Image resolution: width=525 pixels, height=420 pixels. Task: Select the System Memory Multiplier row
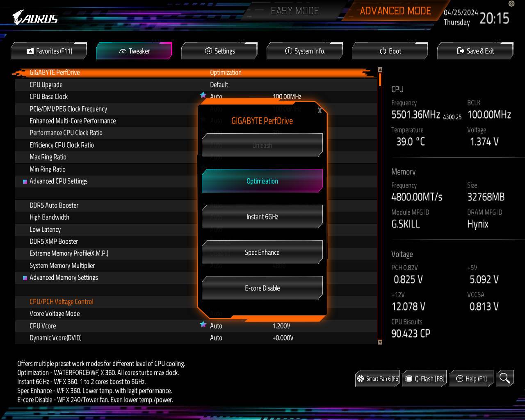pyautogui.click(x=196, y=266)
